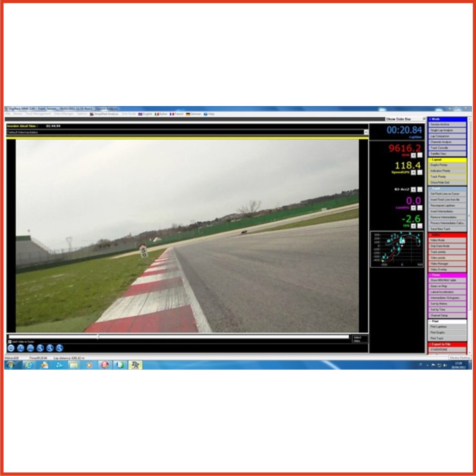
Task: Open the Help icon in menu bar
Action: [x=206, y=114]
